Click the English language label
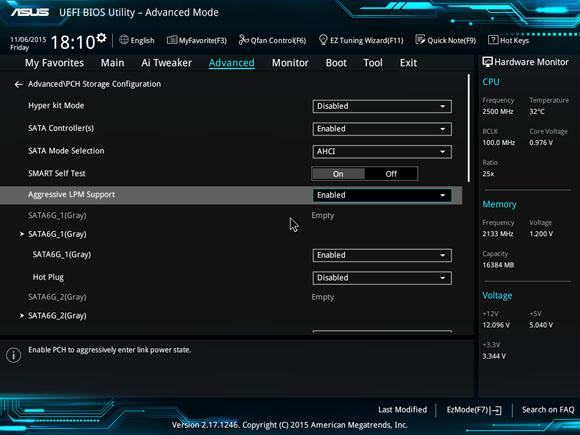 pos(142,40)
